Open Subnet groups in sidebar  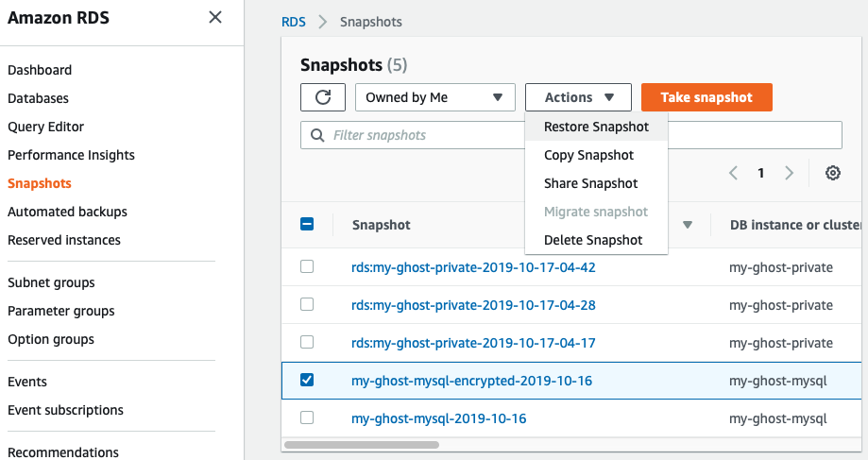click(52, 282)
